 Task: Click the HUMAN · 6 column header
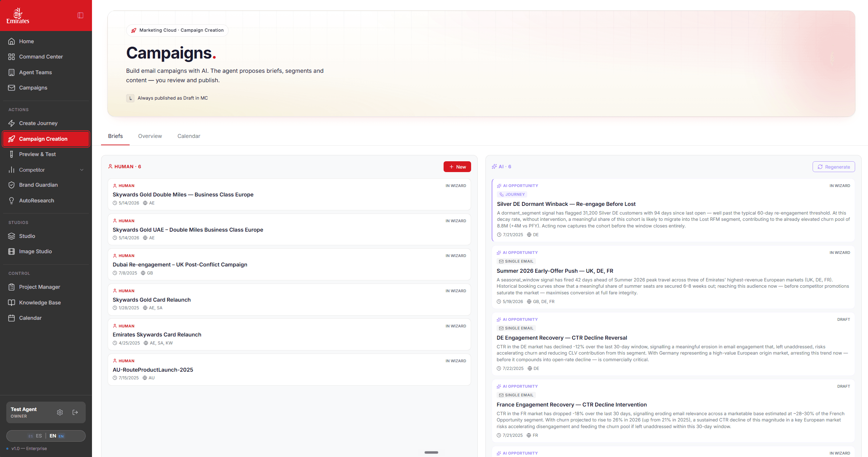125,166
